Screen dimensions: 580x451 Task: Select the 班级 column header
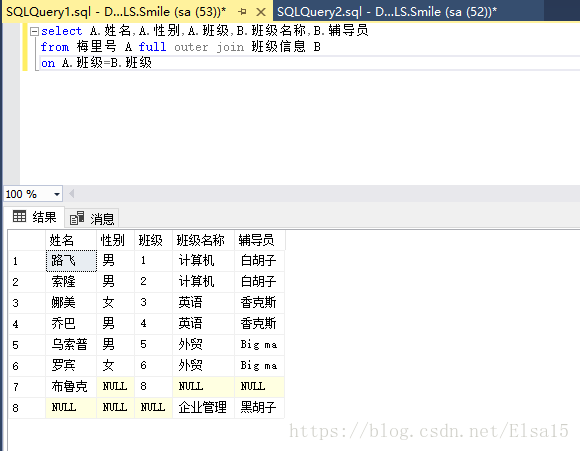(154, 240)
